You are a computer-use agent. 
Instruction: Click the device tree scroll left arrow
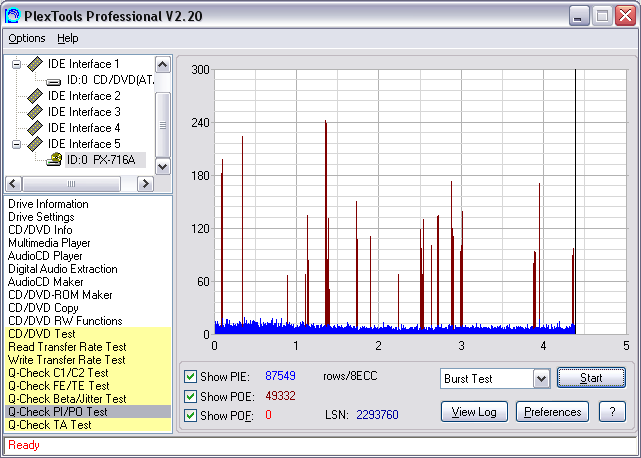tap(13, 184)
